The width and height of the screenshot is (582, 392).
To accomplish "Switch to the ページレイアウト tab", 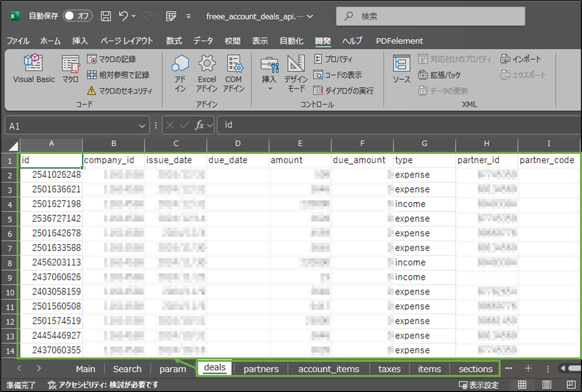I will pos(127,41).
